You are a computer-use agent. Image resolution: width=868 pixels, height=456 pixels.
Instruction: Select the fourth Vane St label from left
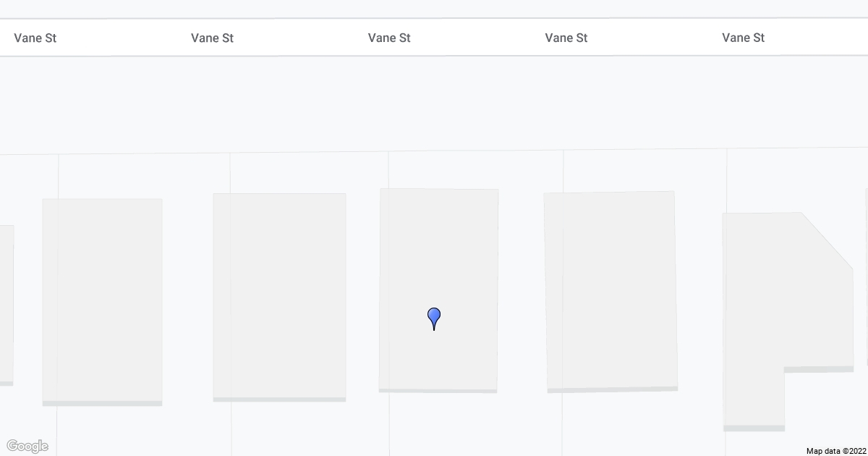566,38
